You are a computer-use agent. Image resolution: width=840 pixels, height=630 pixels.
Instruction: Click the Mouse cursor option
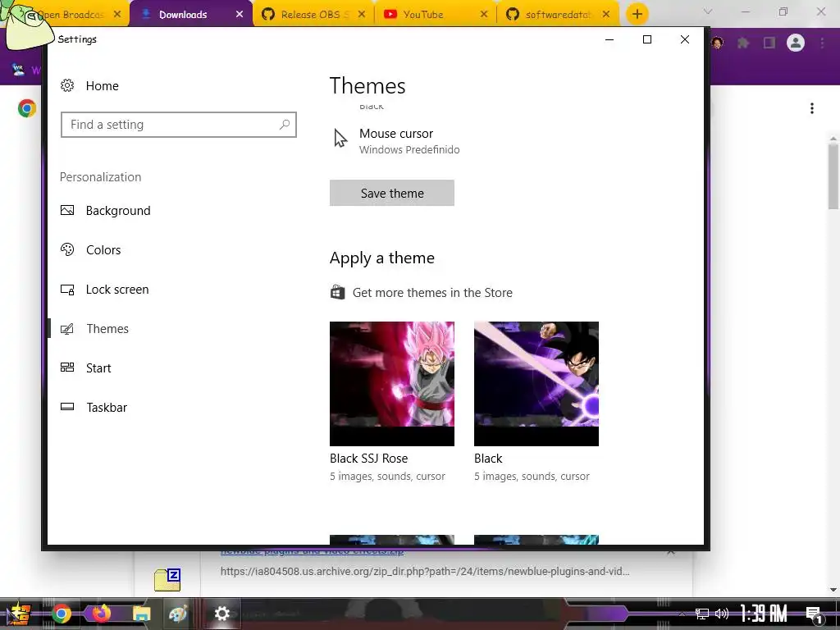coord(396,141)
